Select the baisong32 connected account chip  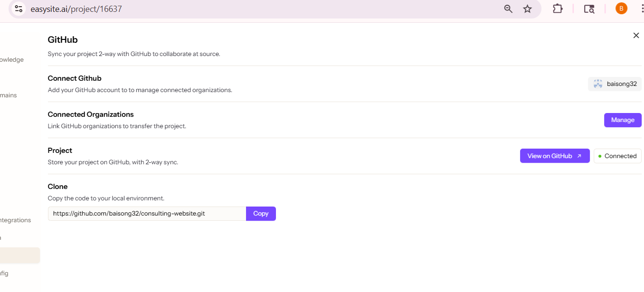coord(615,84)
